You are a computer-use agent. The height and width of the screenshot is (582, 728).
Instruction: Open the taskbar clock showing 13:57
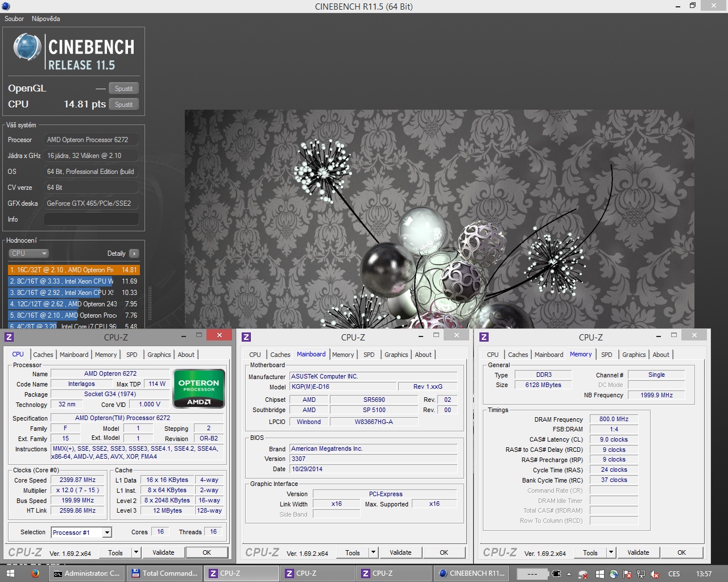704,574
